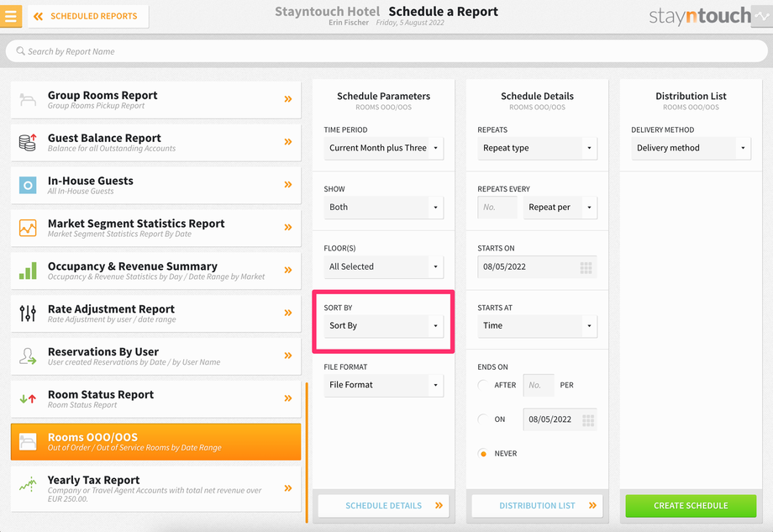This screenshot has height=532, width=773.
Task: Click the Rooms OOO/OOS bed icon
Action: pos(28,442)
